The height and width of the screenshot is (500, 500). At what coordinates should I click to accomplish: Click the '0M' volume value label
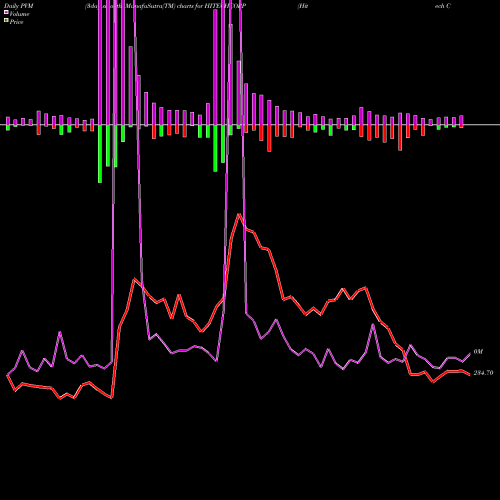tap(478, 352)
